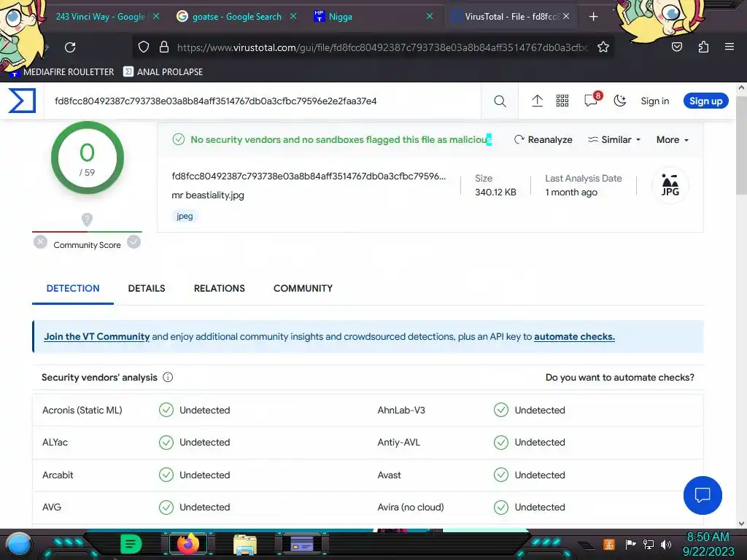Click the taskbar clock showing 8:50 AM

(708, 537)
